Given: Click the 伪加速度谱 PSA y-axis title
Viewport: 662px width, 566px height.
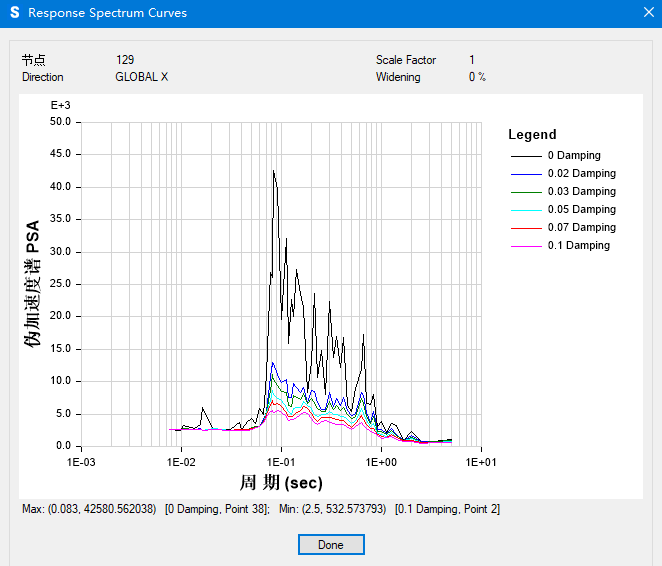Looking at the screenshot, I should tap(33, 282).
